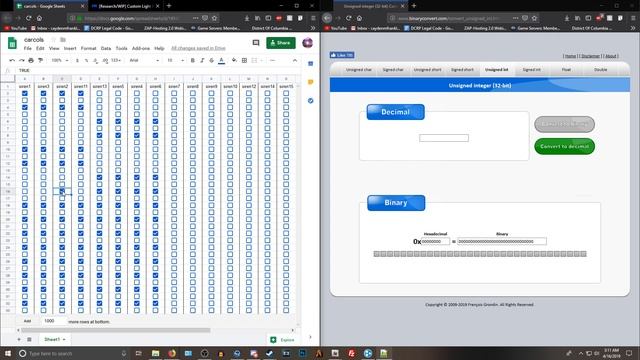Move carcols to a folder
The height and width of the screenshot is (360, 640).
click(63, 40)
